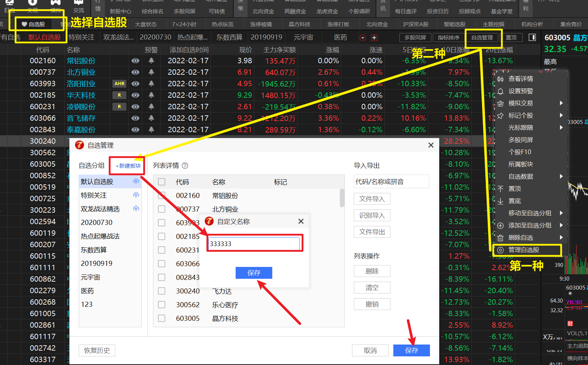The width and height of the screenshot is (588, 365).
Task: Click the 文件导入 button
Action: tap(372, 199)
